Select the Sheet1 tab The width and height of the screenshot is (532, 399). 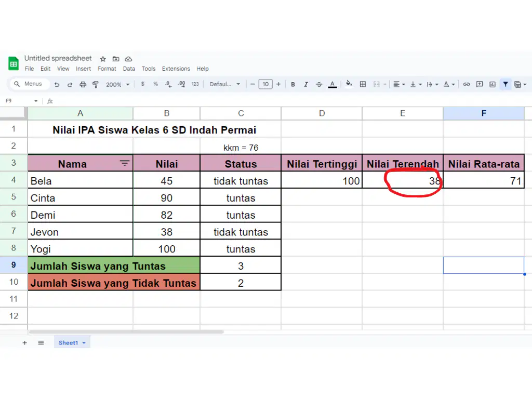[x=68, y=343]
